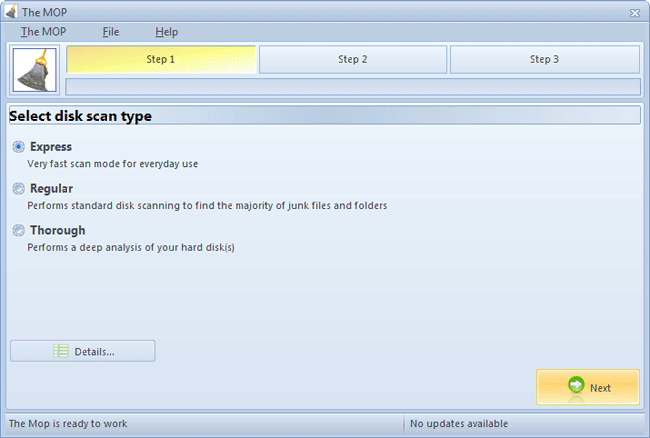Click the title bar app icon
This screenshot has height=438, width=650.
click(x=11, y=12)
